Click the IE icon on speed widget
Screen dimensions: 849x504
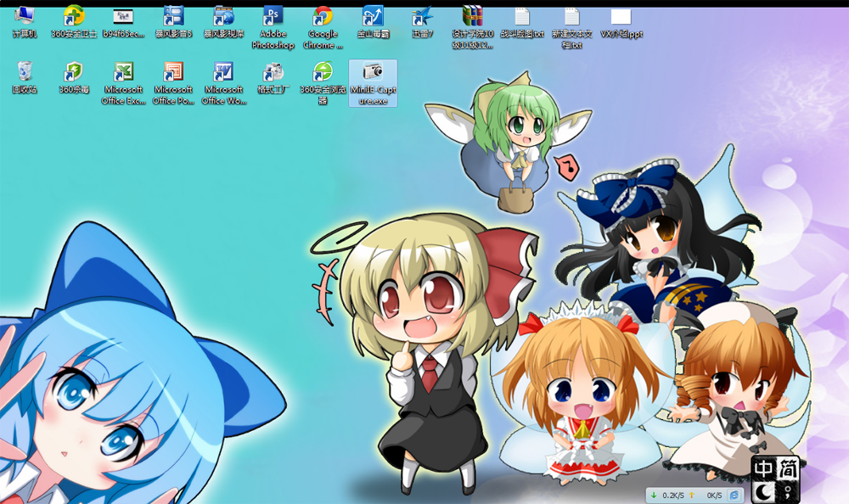(734, 495)
